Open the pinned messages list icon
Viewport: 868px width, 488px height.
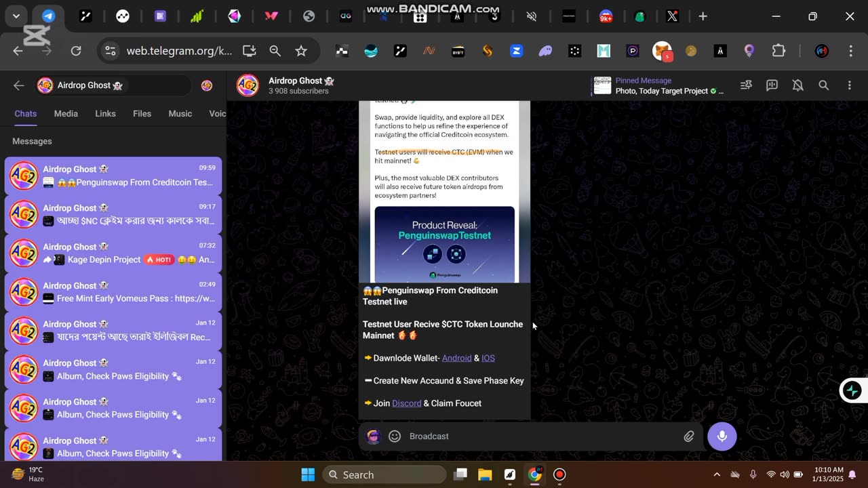click(746, 85)
